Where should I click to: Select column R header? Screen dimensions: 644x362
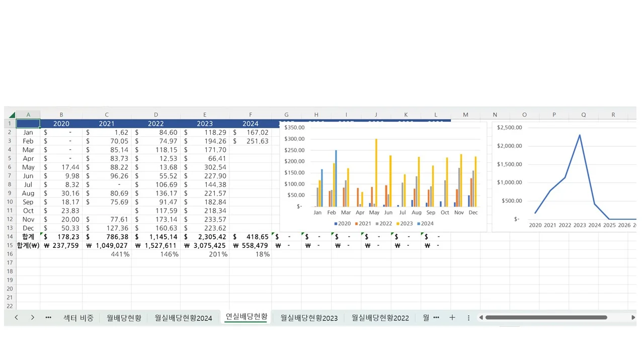pyautogui.click(x=613, y=115)
